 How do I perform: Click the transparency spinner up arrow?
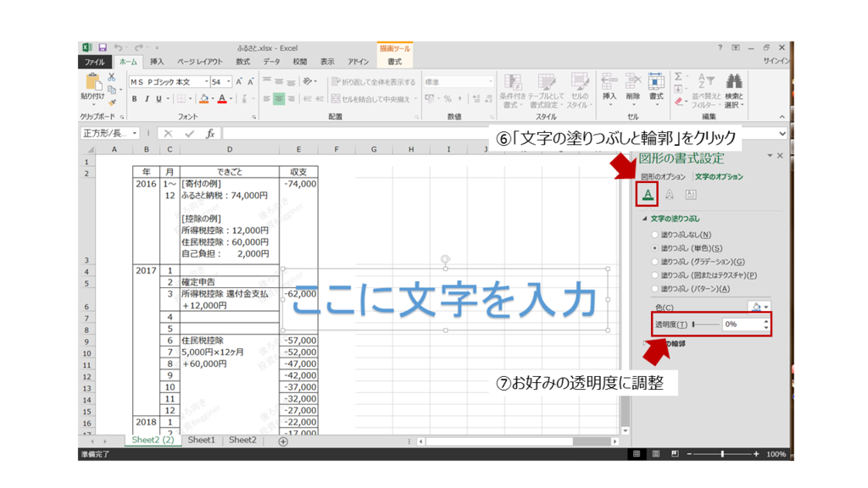[x=766, y=321]
